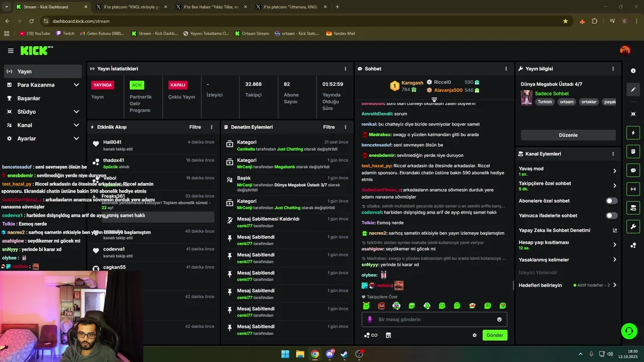Open Yandex Mail bookmark

pyautogui.click(x=341, y=34)
